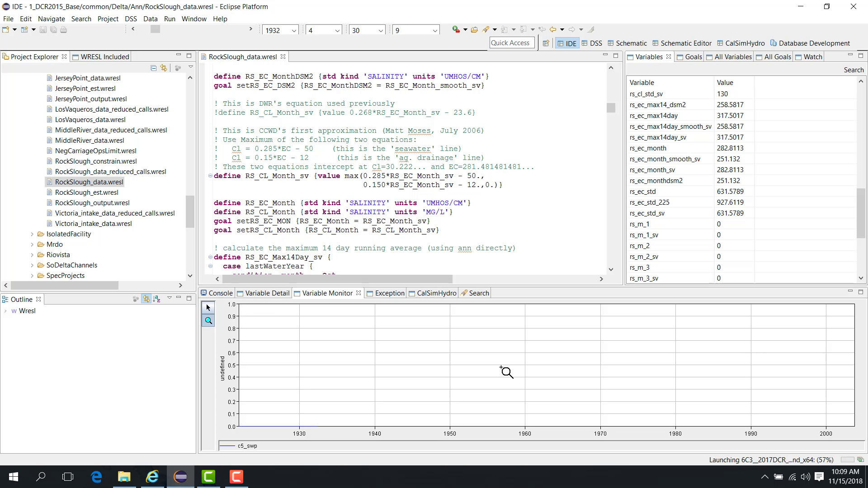Screen dimensions: 868x488
Task: Select the rs_ec_month variable row
Action: click(x=741, y=148)
